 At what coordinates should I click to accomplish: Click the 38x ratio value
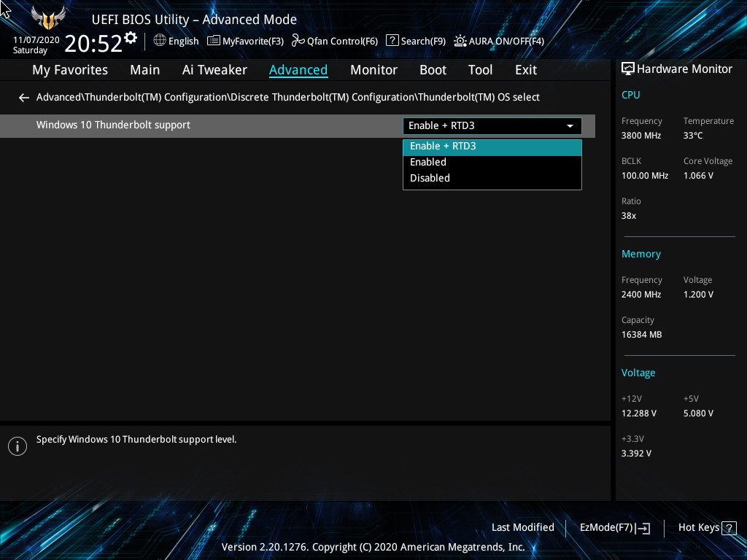tap(628, 216)
